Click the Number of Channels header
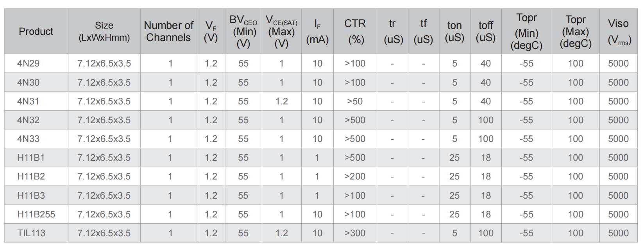The width and height of the screenshot is (644, 246). point(168,31)
